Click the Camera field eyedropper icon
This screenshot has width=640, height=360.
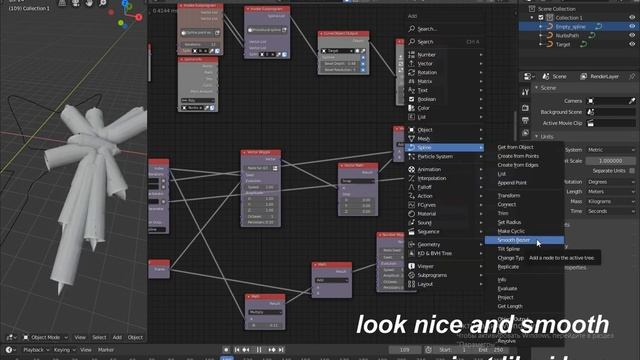point(632,101)
